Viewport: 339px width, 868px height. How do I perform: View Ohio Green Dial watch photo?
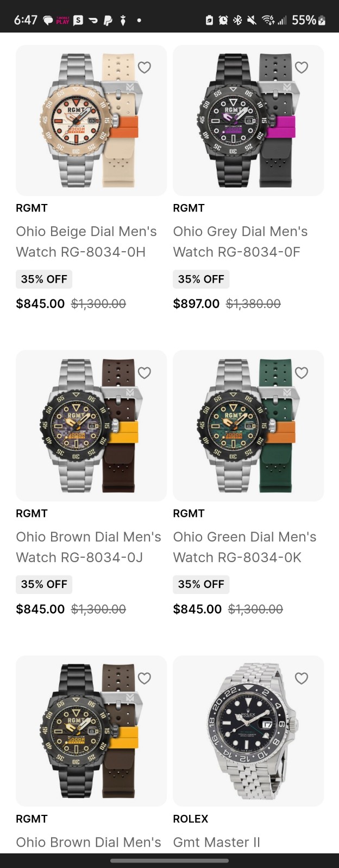coord(248,426)
